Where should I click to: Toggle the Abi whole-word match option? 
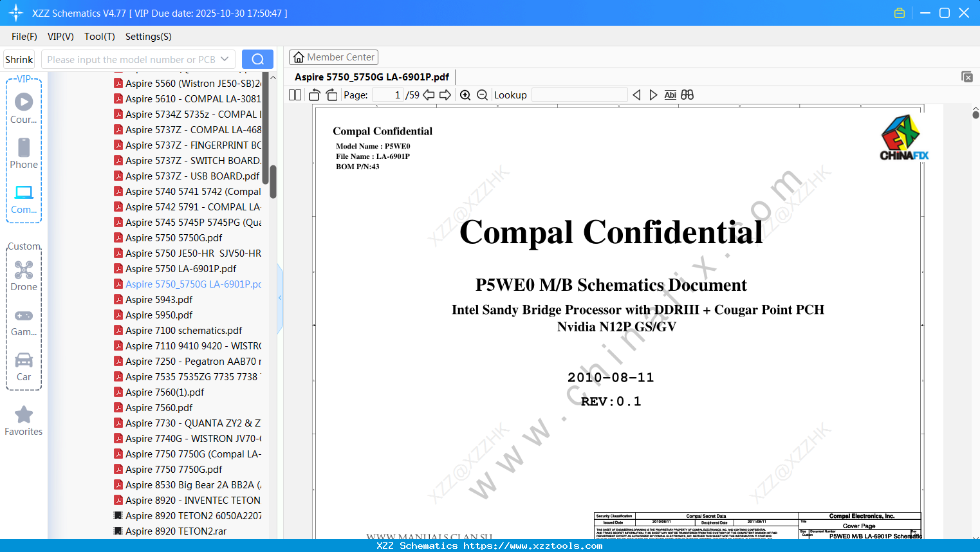click(670, 95)
